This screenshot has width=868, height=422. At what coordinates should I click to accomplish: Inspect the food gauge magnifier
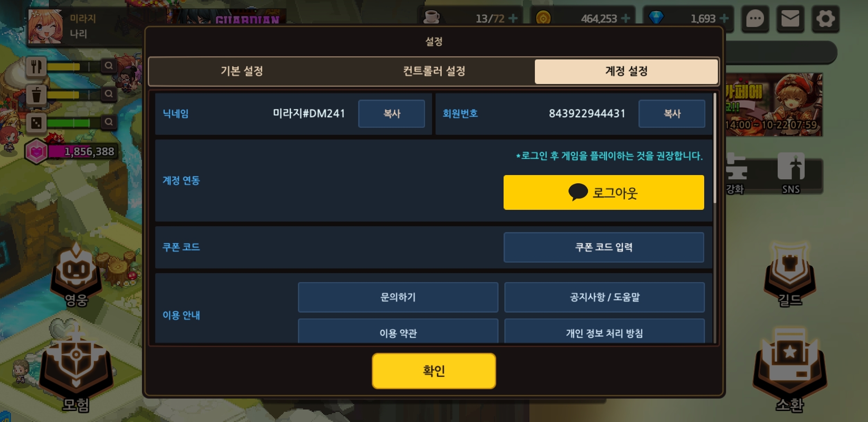(109, 66)
